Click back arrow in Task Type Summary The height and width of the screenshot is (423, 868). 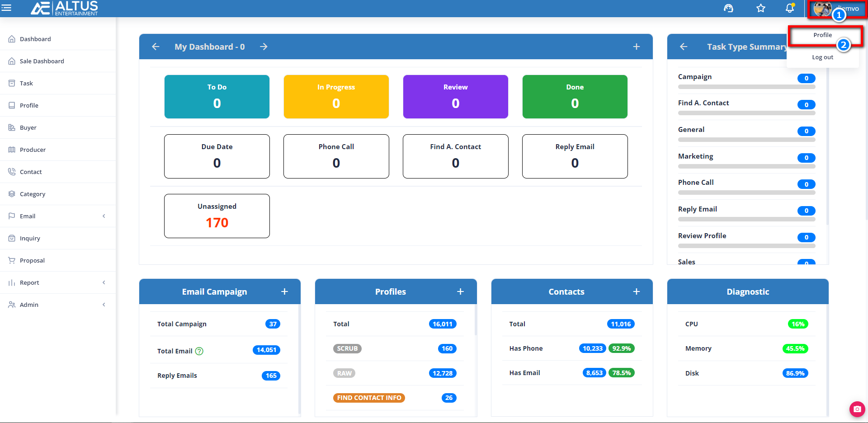point(684,47)
